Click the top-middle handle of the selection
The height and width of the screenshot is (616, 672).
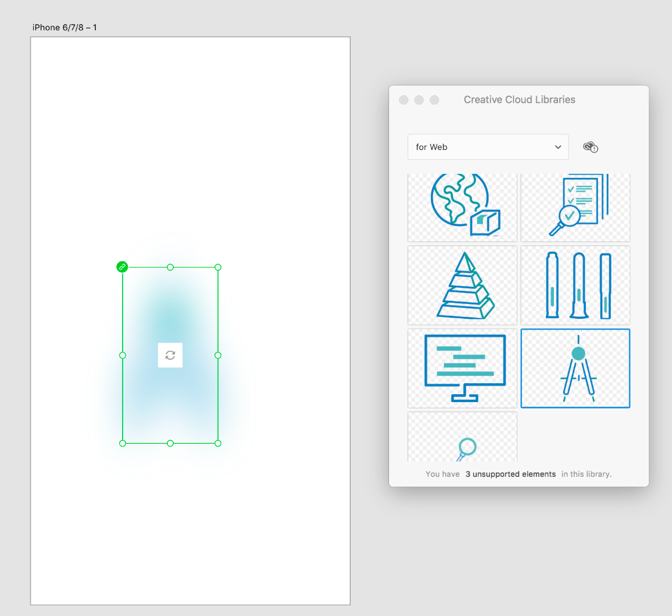point(170,268)
